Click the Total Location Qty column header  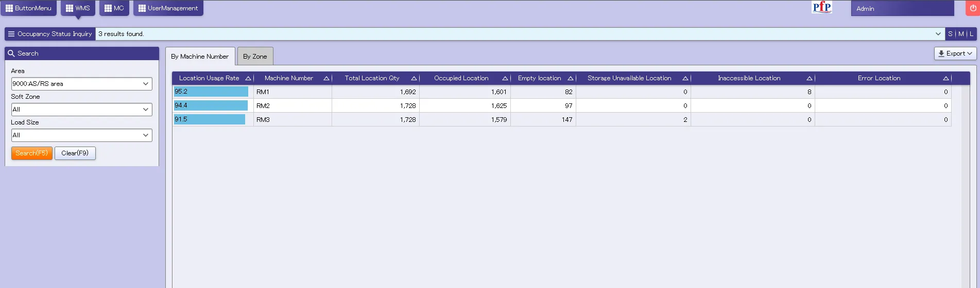click(376, 78)
